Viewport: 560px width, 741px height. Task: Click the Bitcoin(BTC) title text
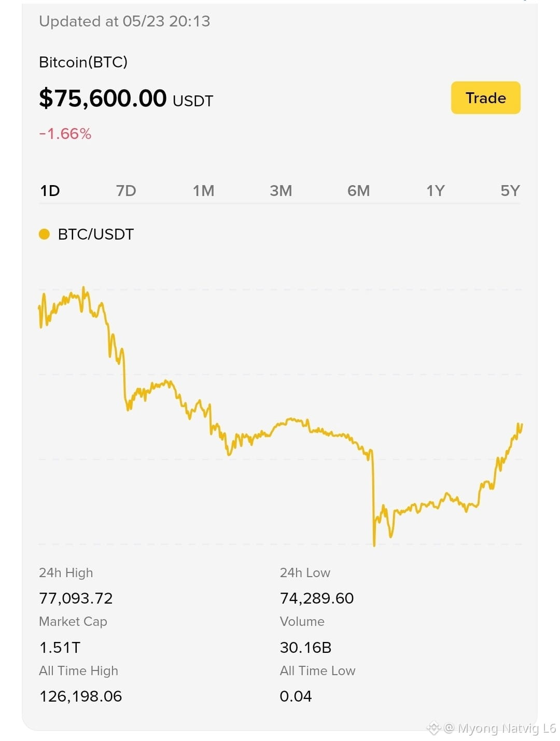(83, 62)
